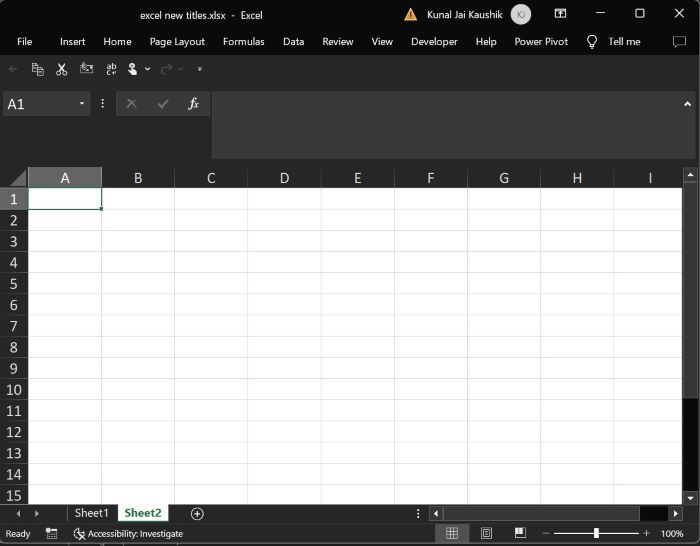This screenshot has width=700, height=546.
Task: Switch to the Sheet1 tab
Action: 92,513
